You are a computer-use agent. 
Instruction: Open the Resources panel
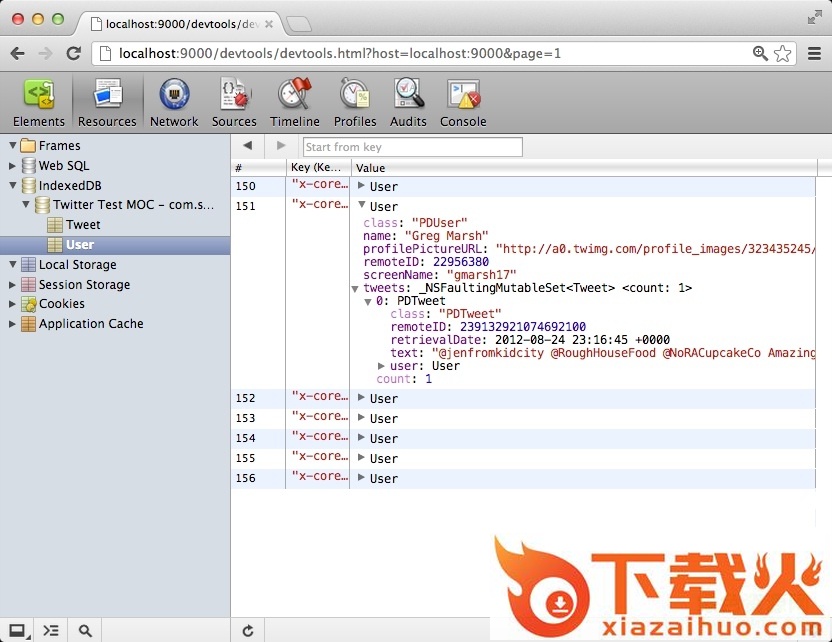(x=107, y=103)
